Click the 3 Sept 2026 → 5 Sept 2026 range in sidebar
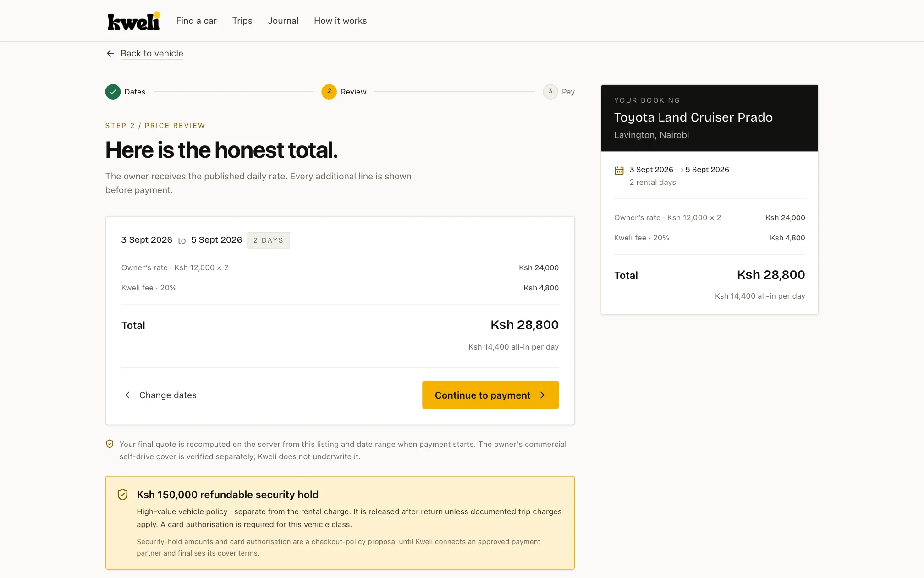The height and width of the screenshot is (578, 924). 679,170
